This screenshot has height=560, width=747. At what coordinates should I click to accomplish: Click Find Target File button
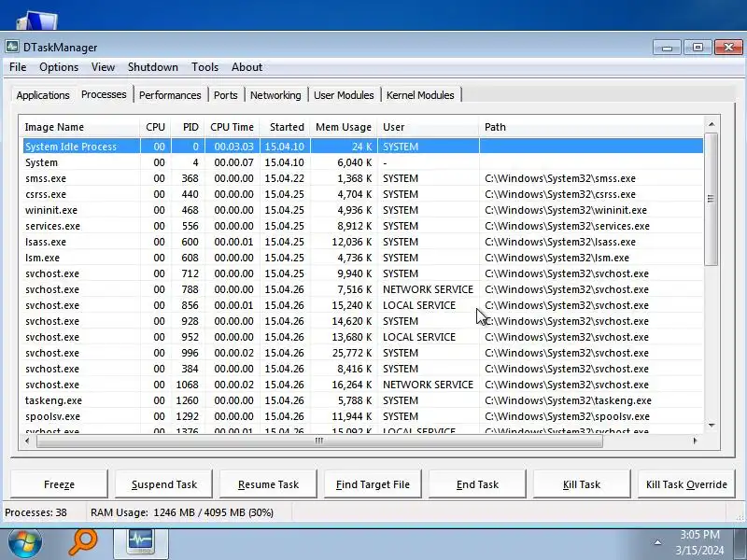(373, 484)
